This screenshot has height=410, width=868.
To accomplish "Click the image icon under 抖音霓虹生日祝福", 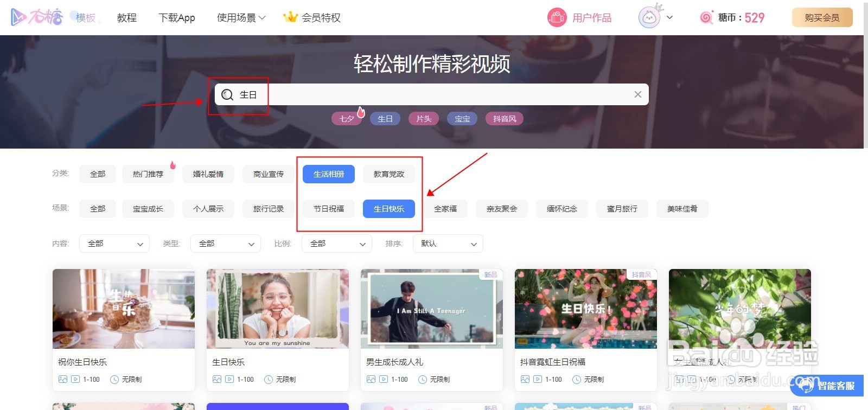I will pos(525,379).
